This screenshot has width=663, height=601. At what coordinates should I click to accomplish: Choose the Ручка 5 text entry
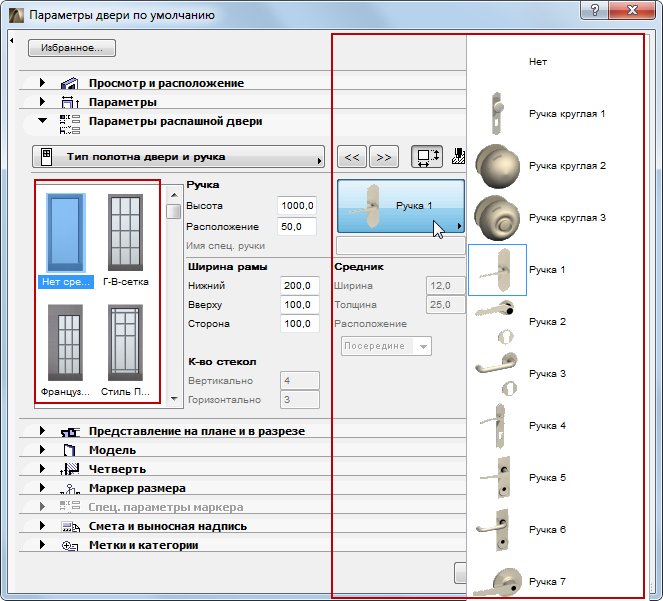click(x=547, y=478)
